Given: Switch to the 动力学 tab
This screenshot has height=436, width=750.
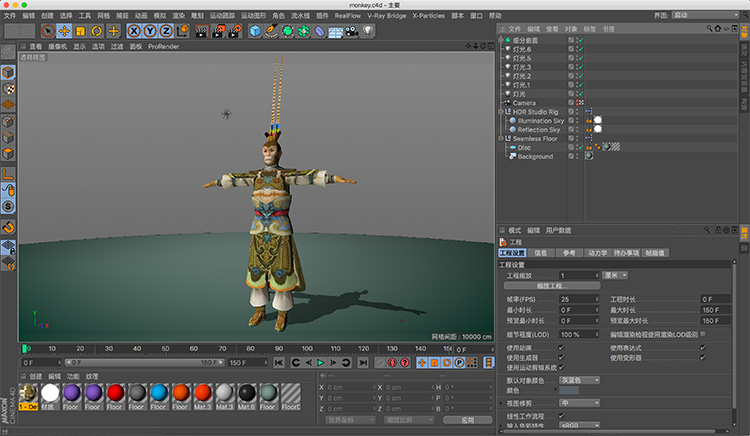Looking at the screenshot, I should point(597,253).
